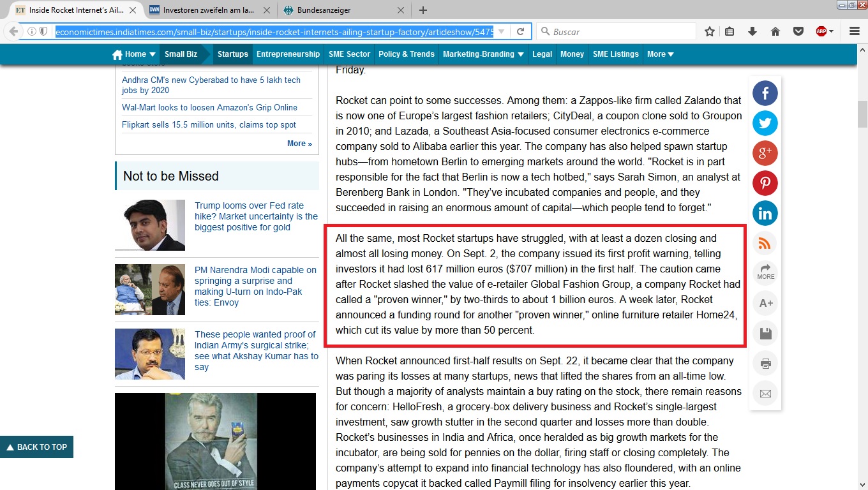
Task: Reload the current page
Action: (x=521, y=31)
